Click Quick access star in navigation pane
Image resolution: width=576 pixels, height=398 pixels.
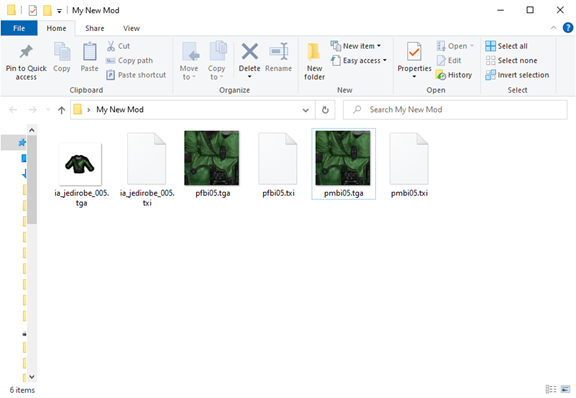click(x=22, y=143)
